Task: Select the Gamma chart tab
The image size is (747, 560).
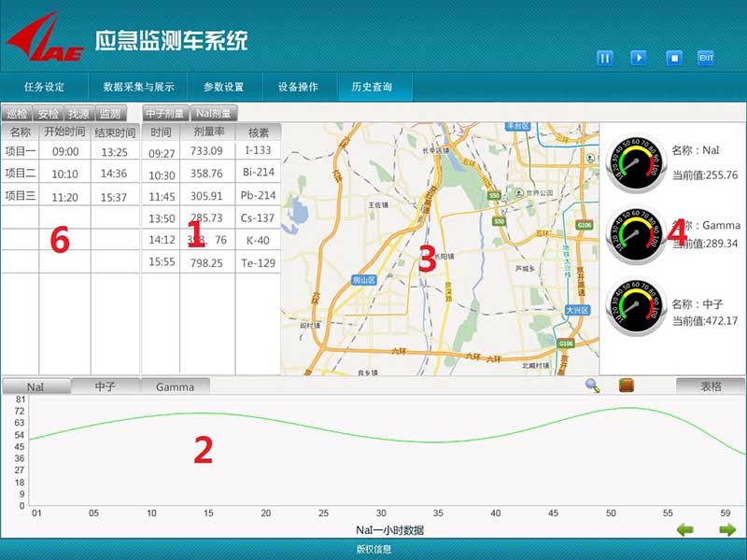Action: [x=175, y=386]
